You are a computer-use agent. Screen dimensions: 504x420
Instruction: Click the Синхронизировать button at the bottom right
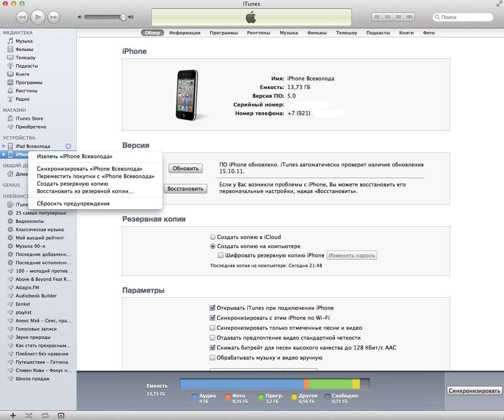pos(475,391)
